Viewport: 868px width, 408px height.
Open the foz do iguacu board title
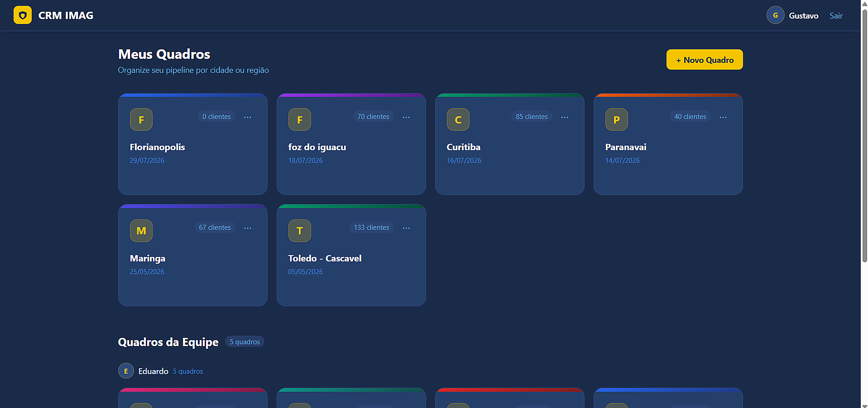pyautogui.click(x=317, y=147)
